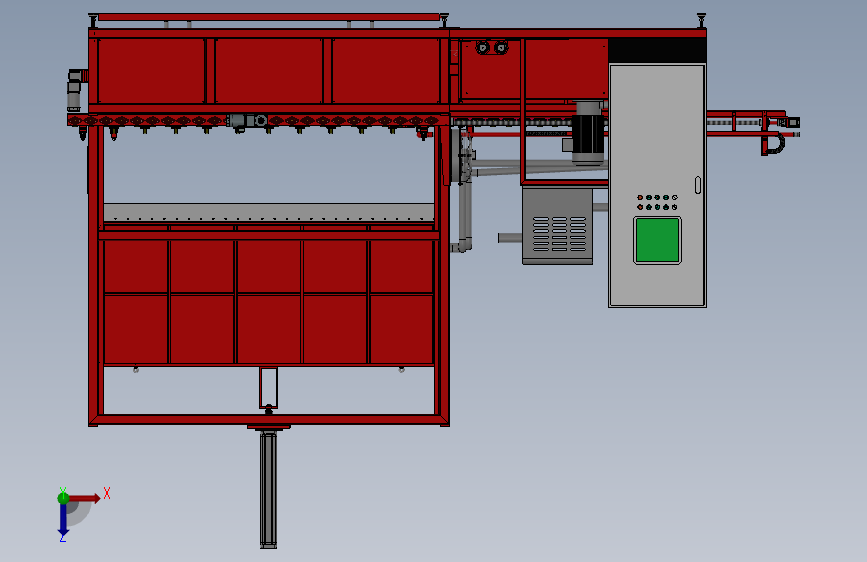Click the blue Z axis arrow of the triad
Screen dimensions: 867x562
tap(63, 520)
